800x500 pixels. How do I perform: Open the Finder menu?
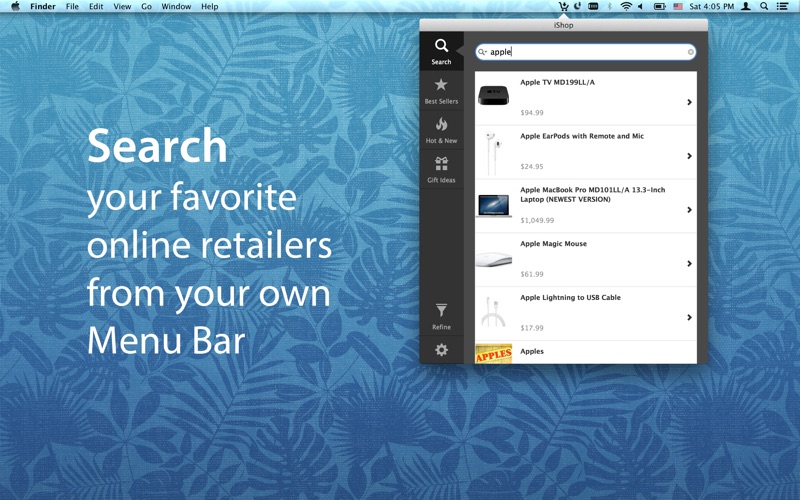[x=43, y=6]
